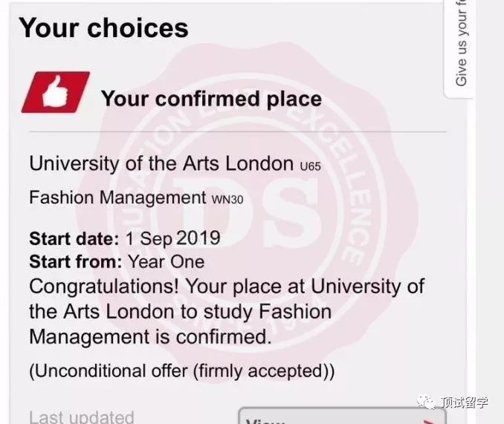504x424 pixels.
Task: Click the 'Your choices' heading
Action: pyautogui.click(x=103, y=28)
